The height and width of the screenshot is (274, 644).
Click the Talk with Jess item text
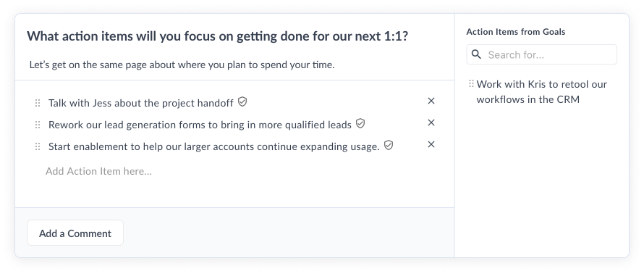(x=141, y=103)
